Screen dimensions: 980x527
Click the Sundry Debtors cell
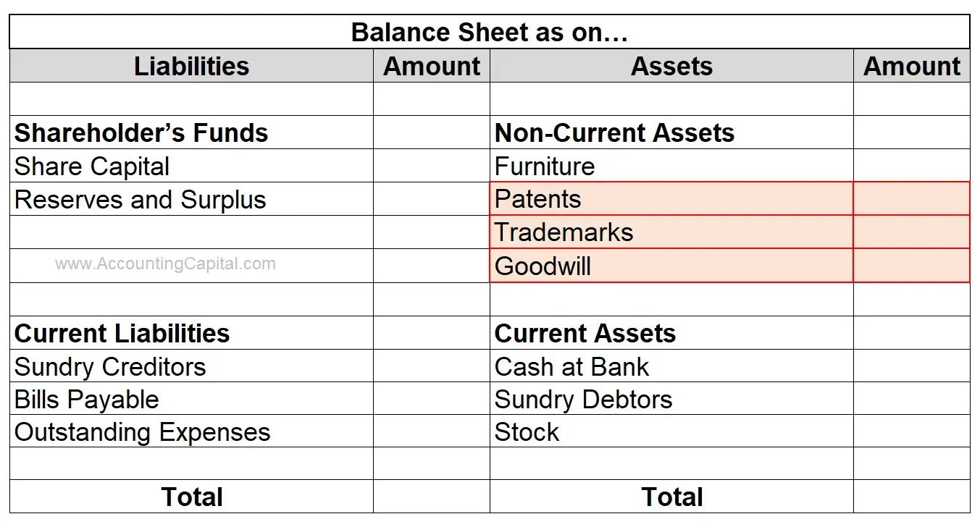coord(671,399)
